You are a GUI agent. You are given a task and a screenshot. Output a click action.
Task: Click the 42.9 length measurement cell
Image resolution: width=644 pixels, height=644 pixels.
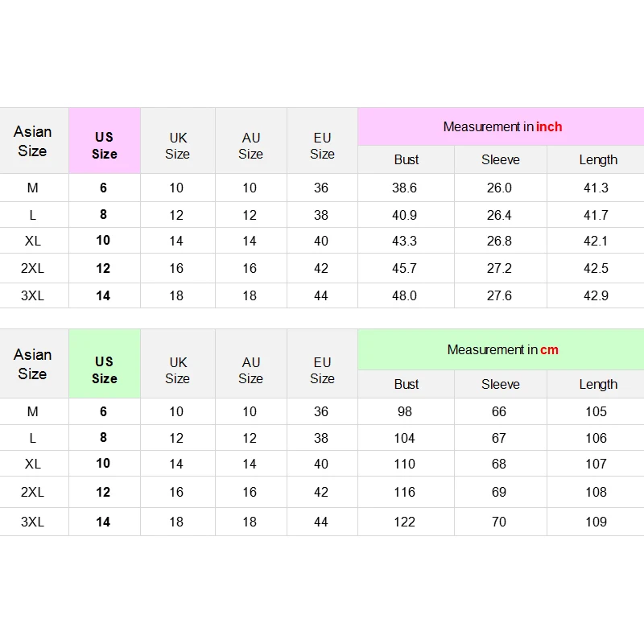(596, 295)
